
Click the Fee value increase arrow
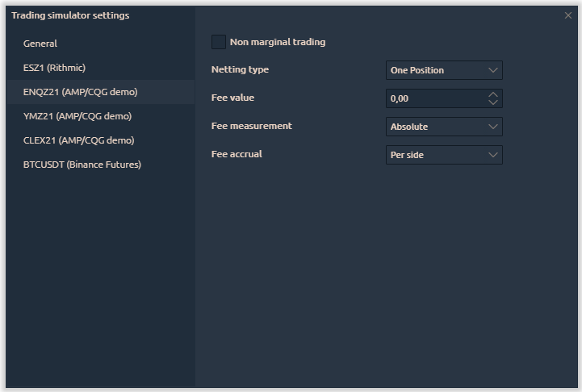493,94
